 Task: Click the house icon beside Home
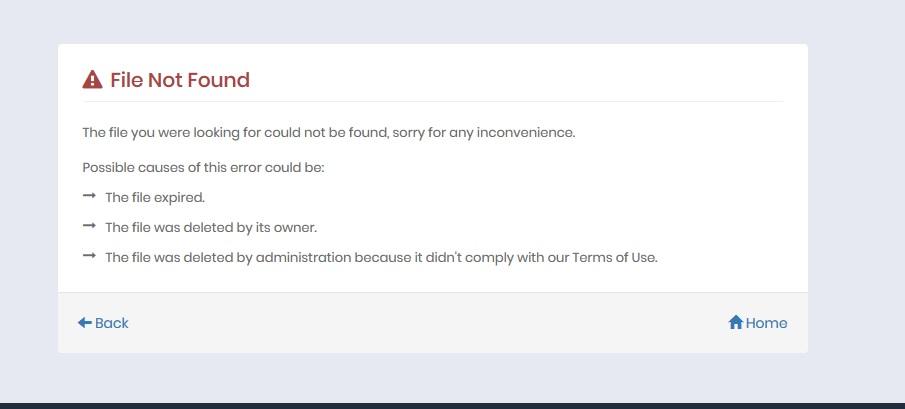coord(735,322)
